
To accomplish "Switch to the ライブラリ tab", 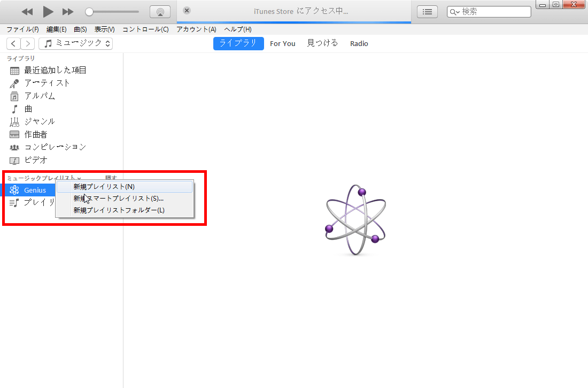I will [x=238, y=43].
